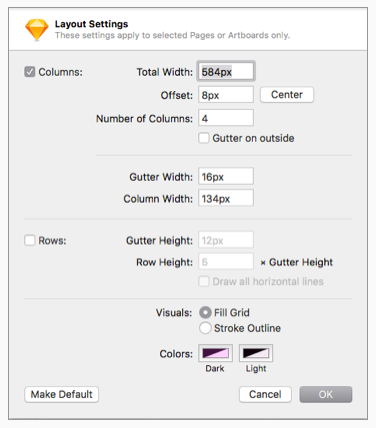The height and width of the screenshot is (428, 376).
Task: Click the Row Height field
Action: click(x=226, y=262)
